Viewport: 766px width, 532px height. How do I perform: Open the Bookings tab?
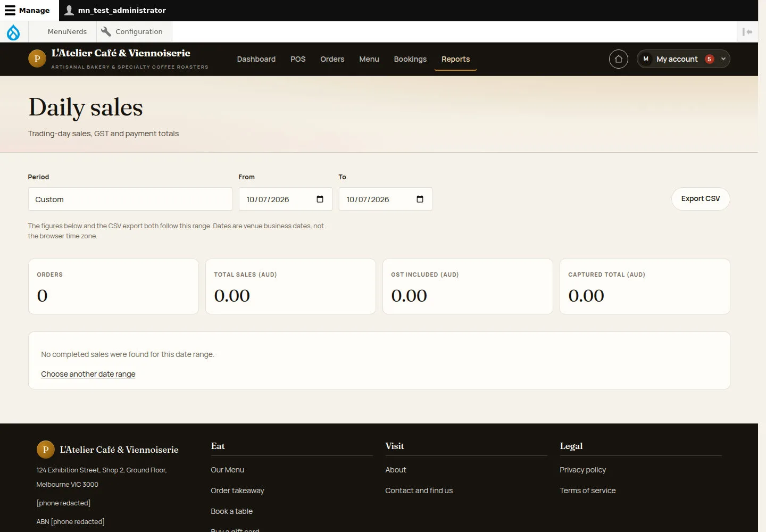coord(410,59)
